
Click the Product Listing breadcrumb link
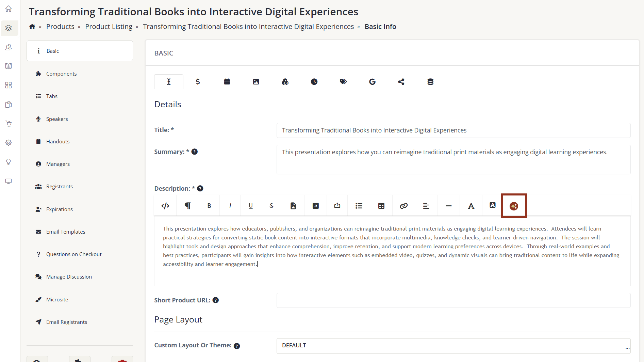(109, 26)
